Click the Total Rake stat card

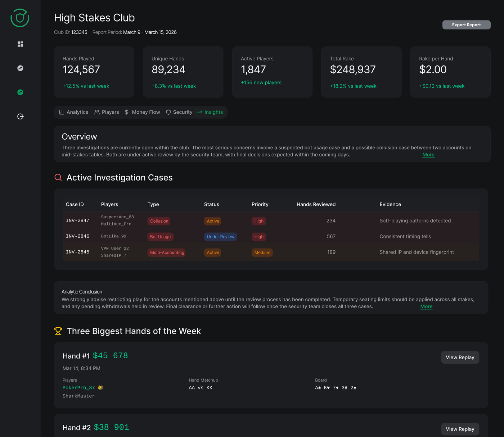tap(361, 72)
